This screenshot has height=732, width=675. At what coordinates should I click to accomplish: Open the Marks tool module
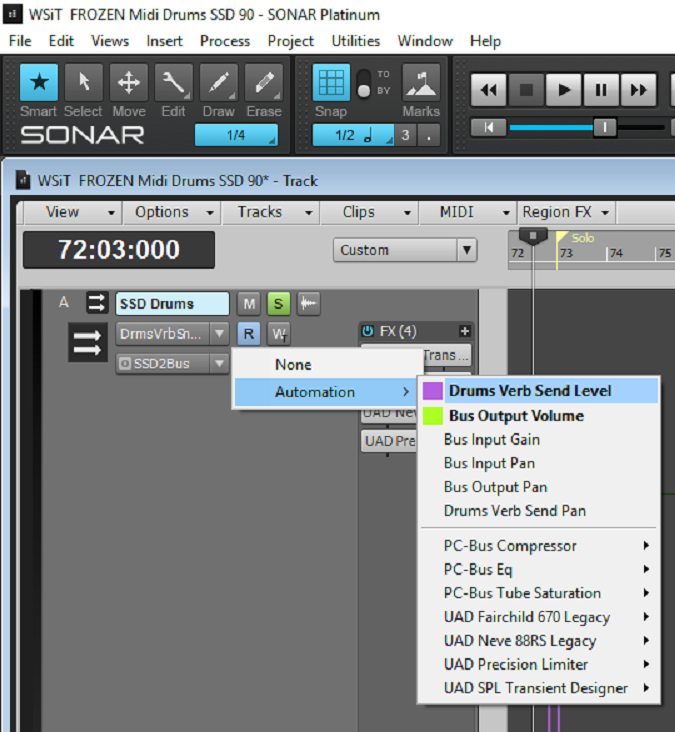(x=421, y=83)
